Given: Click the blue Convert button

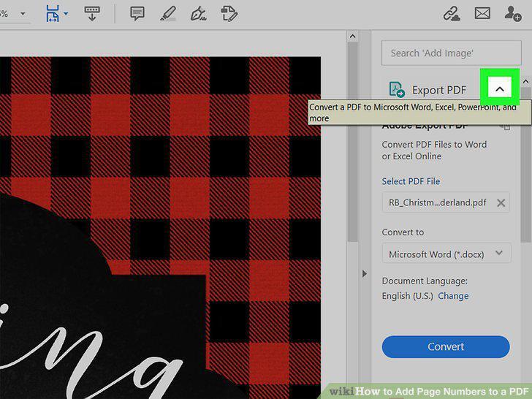Looking at the screenshot, I should tap(446, 346).
